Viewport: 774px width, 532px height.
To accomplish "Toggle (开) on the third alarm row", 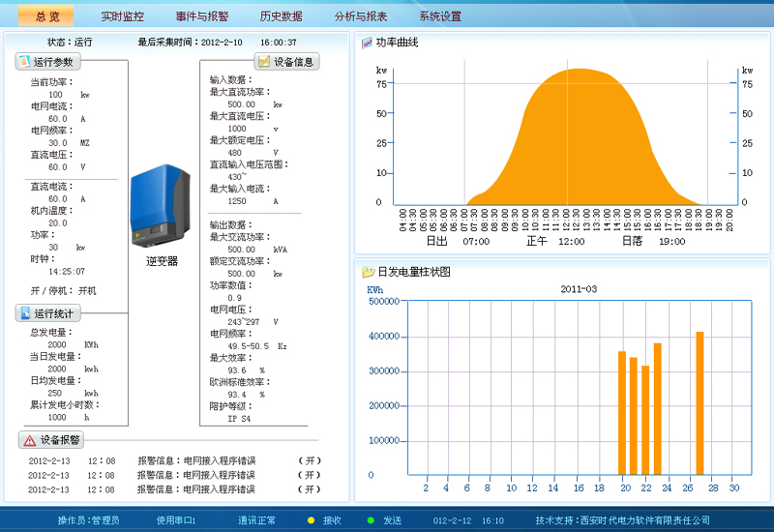I will point(309,490).
